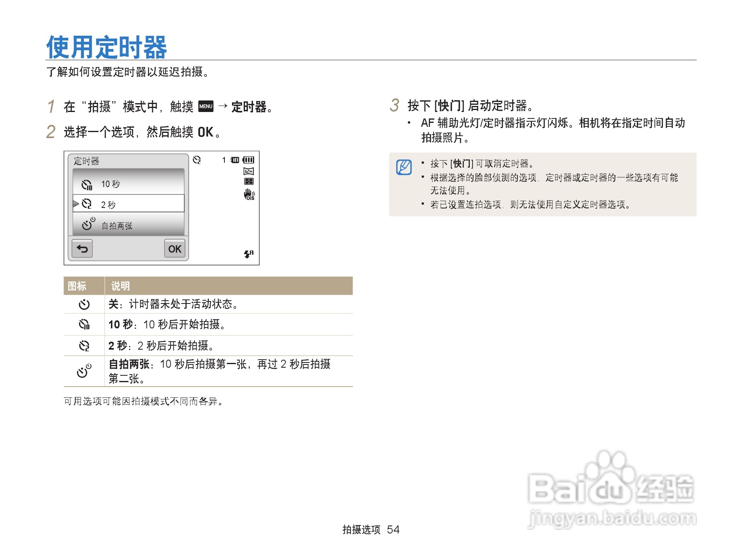
Task: Click the back arrow button in timer menu
Action: tap(82, 248)
